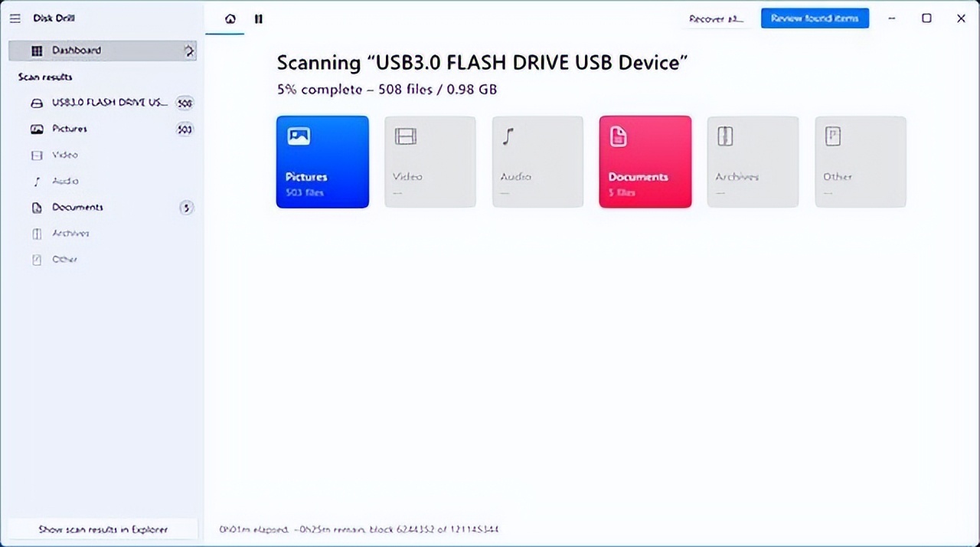The width and height of the screenshot is (980, 547).
Task: Click the Recover all button
Action: (x=716, y=18)
